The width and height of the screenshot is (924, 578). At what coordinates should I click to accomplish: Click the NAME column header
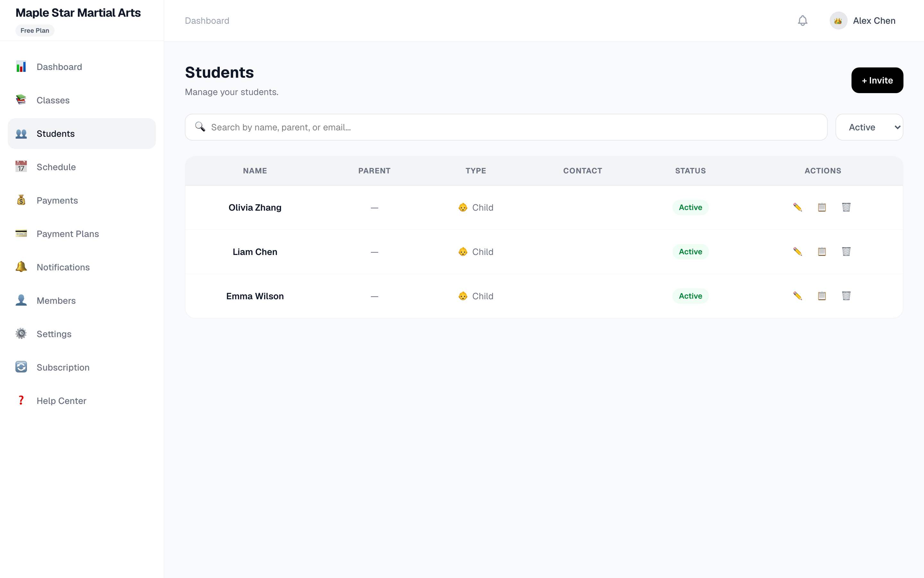pyautogui.click(x=255, y=171)
